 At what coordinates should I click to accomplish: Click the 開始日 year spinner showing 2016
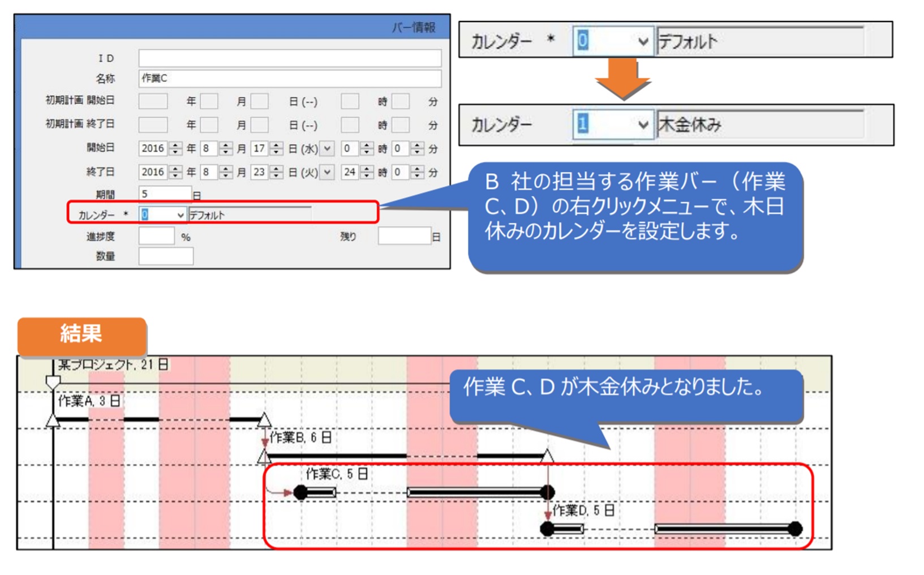160,148
